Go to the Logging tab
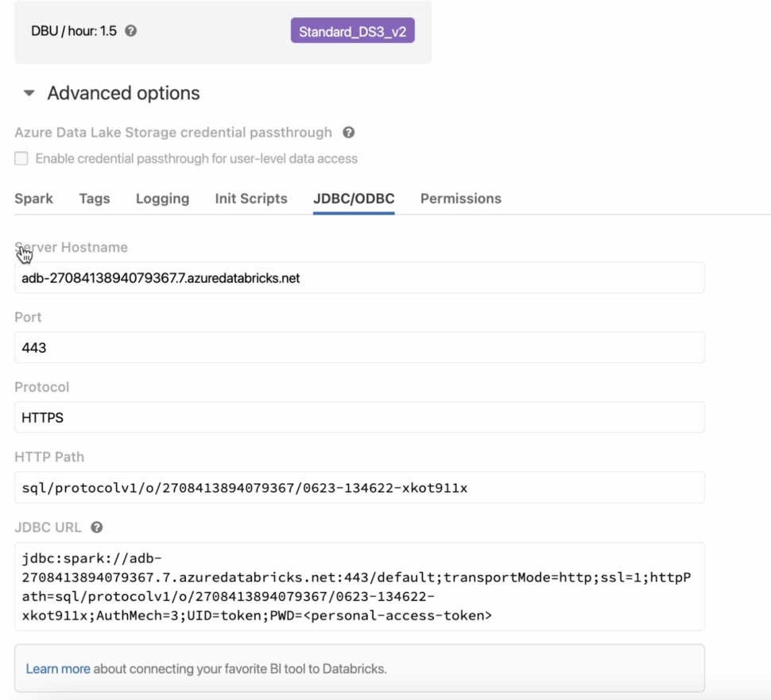The image size is (771, 700). coord(162,199)
